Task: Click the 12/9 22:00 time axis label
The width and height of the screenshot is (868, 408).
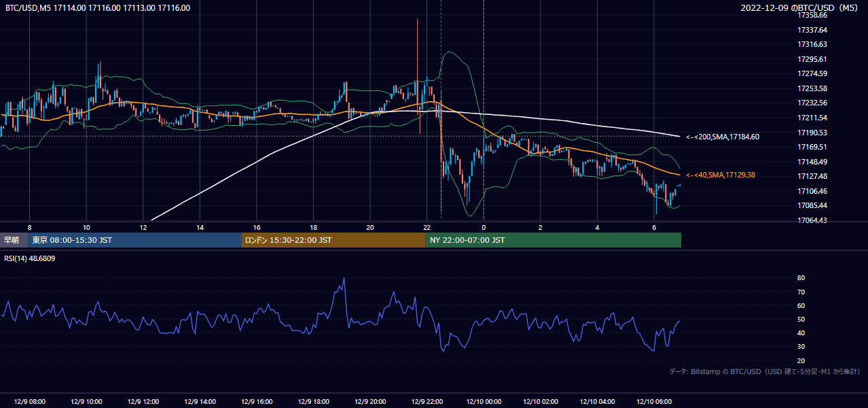Action: [427, 401]
